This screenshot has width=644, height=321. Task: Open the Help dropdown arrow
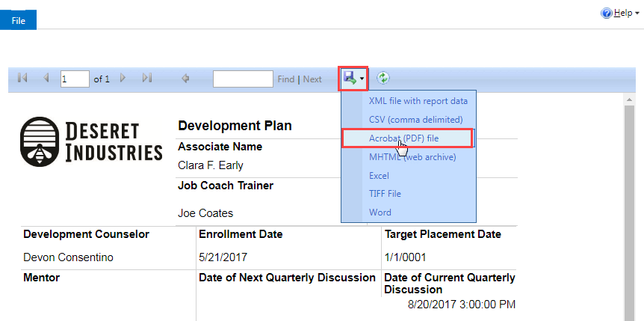tap(637, 14)
